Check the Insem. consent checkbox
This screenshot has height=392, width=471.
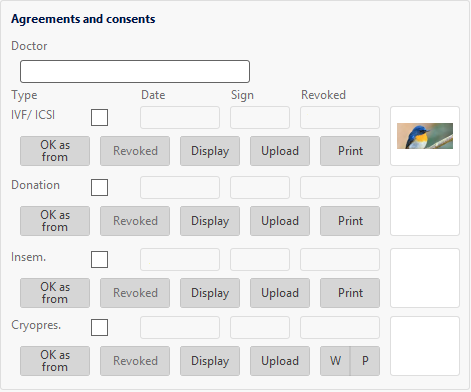click(x=99, y=259)
